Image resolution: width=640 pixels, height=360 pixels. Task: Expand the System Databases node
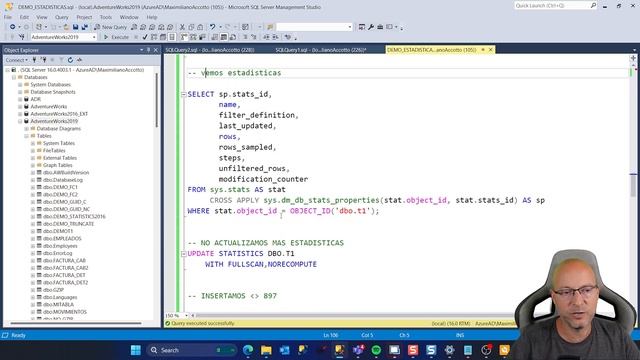[x=20, y=84]
